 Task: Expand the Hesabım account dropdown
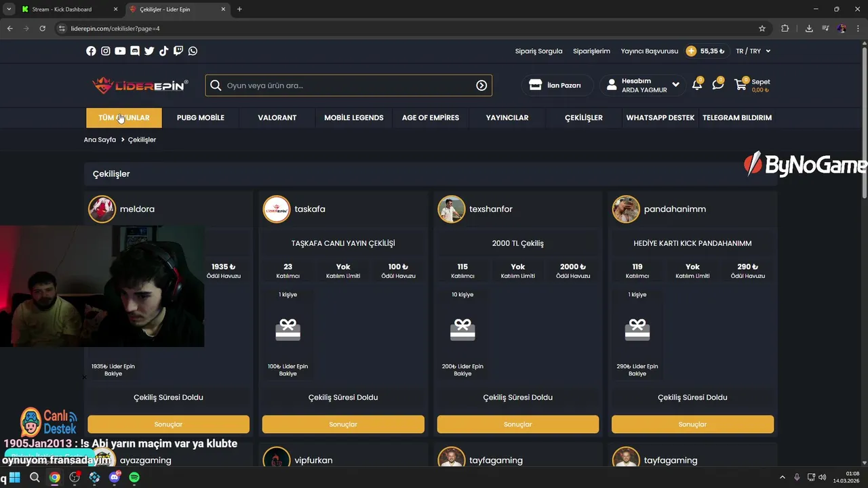642,85
